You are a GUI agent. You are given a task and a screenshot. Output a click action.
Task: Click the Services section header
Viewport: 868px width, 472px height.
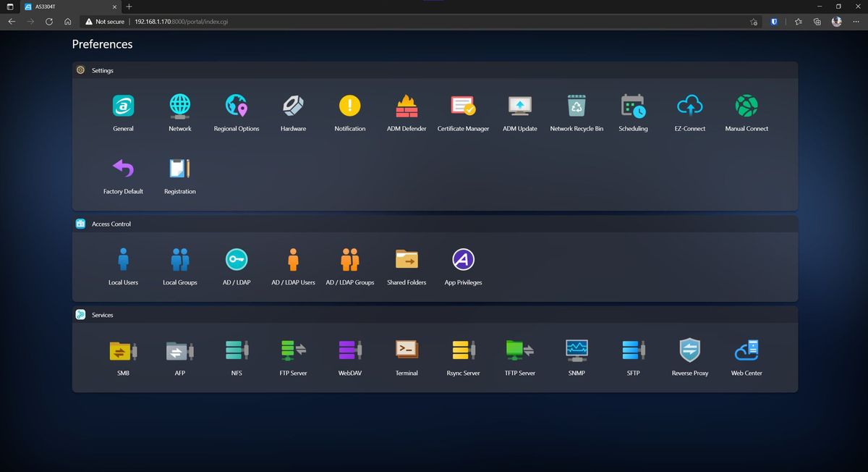[x=435, y=315]
